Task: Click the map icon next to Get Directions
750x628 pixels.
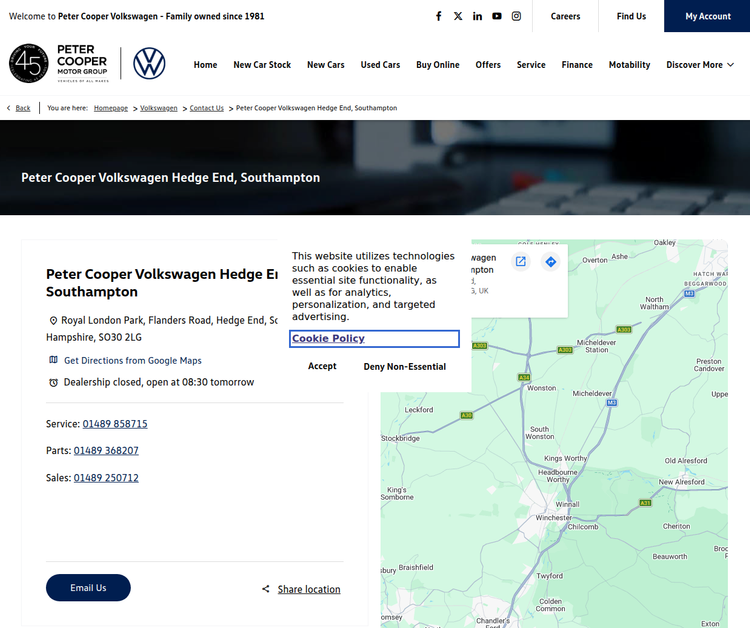Action: tap(54, 360)
